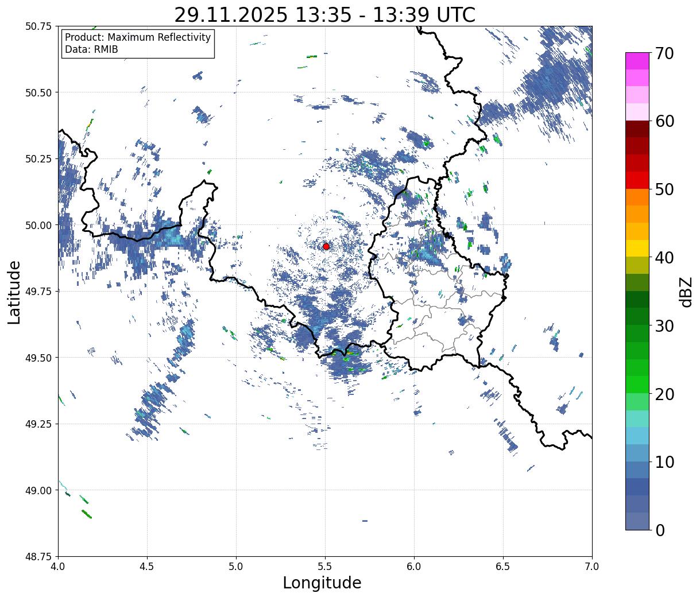700x597 pixels.
Task: Click the 'dBZ' colorbar label
Action: 685,291
